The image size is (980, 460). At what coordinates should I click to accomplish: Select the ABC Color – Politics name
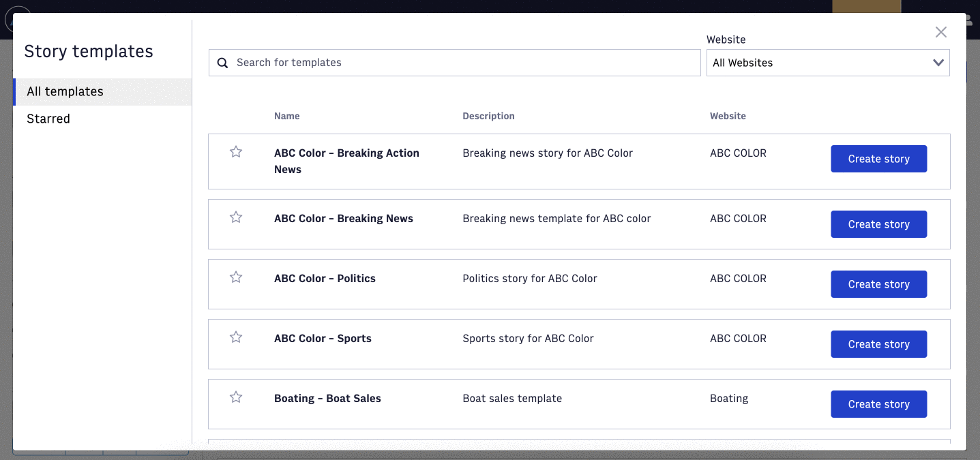click(325, 279)
